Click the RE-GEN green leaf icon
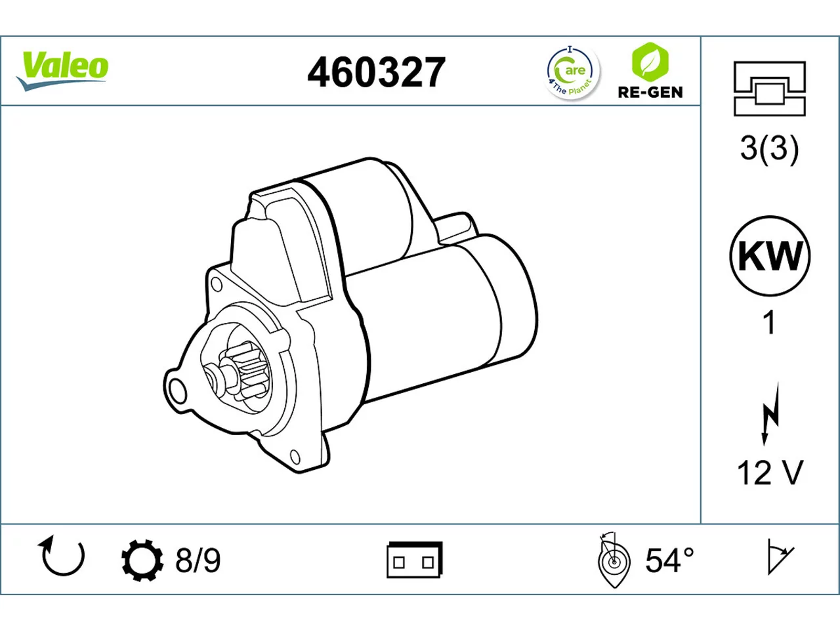Image resolution: width=840 pixels, height=630 pixels. point(650,62)
